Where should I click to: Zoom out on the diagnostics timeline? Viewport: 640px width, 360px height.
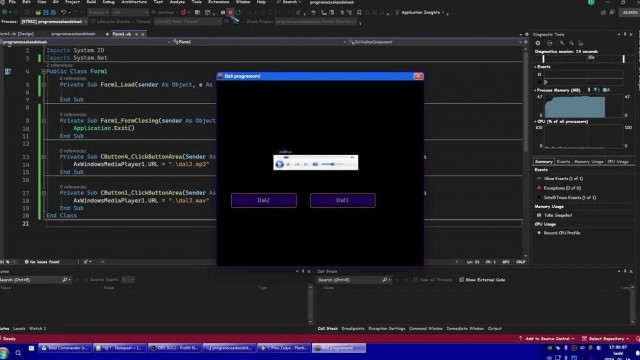[571, 43]
